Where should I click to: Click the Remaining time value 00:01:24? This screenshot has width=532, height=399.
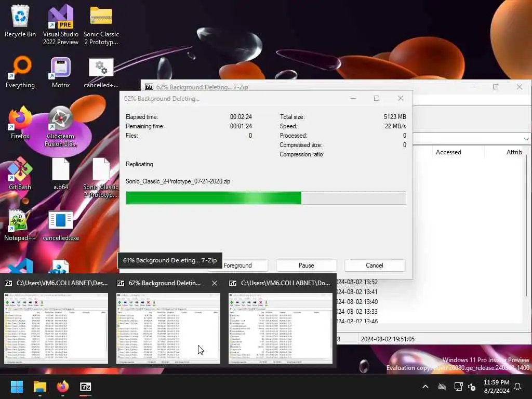(241, 126)
